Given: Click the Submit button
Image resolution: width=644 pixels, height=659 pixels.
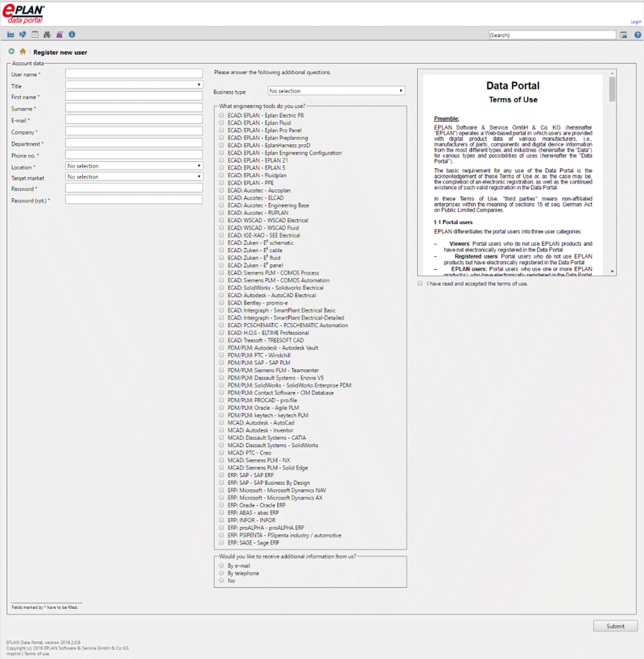Looking at the screenshot, I should (x=616, y=626).
